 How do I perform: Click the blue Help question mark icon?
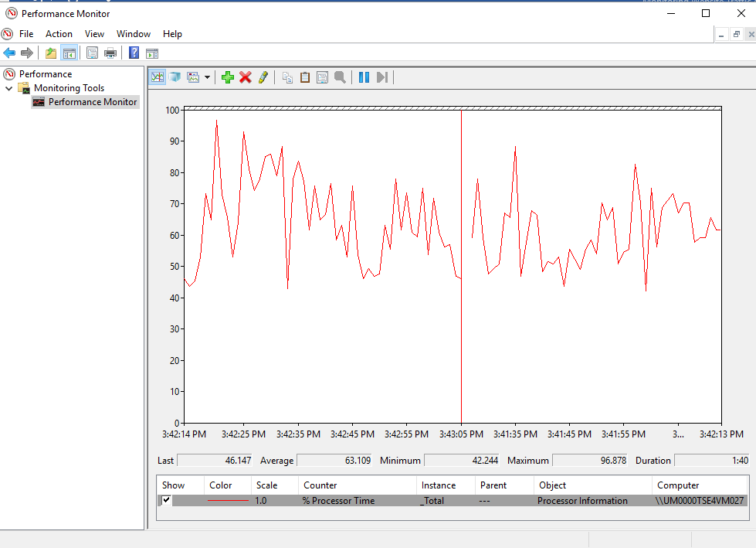click(x=134, y=53)
